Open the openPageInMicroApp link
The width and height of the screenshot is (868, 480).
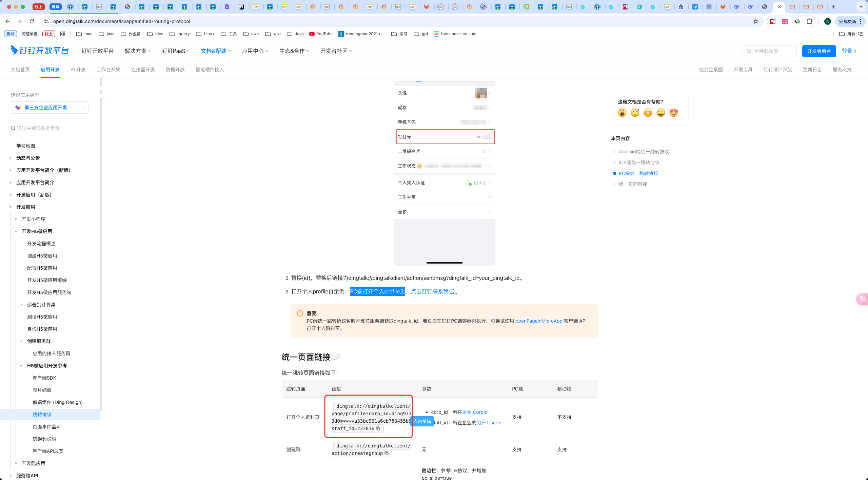(539, 321)
